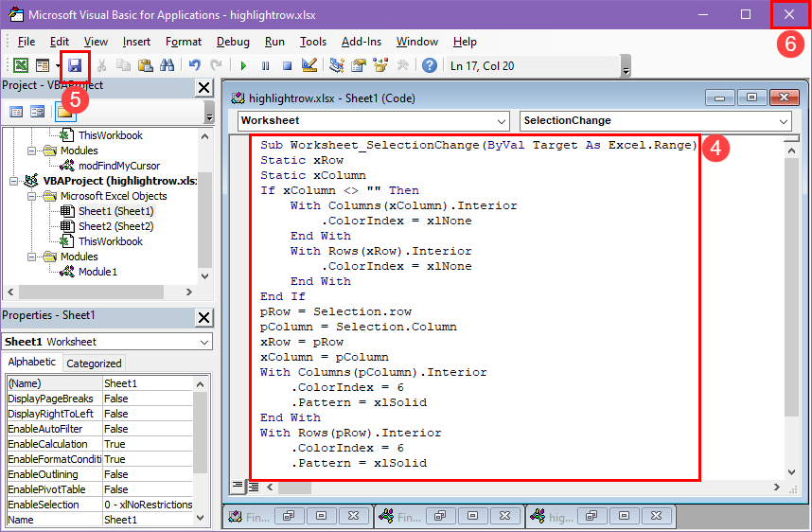Maximize the Sheet1 (Code) child window
The height and width of the screenshot is (532, 812).
(752, 98)
